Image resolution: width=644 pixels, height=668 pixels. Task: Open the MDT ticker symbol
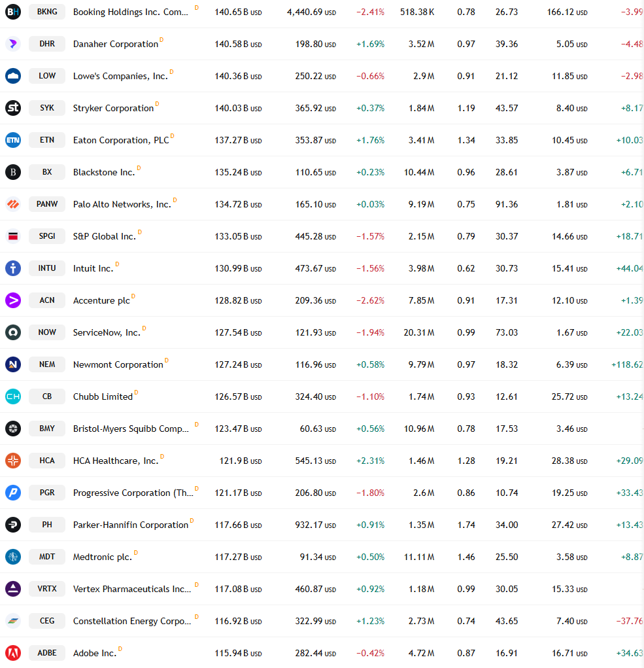pyautogui.click(x=47, y=557)
